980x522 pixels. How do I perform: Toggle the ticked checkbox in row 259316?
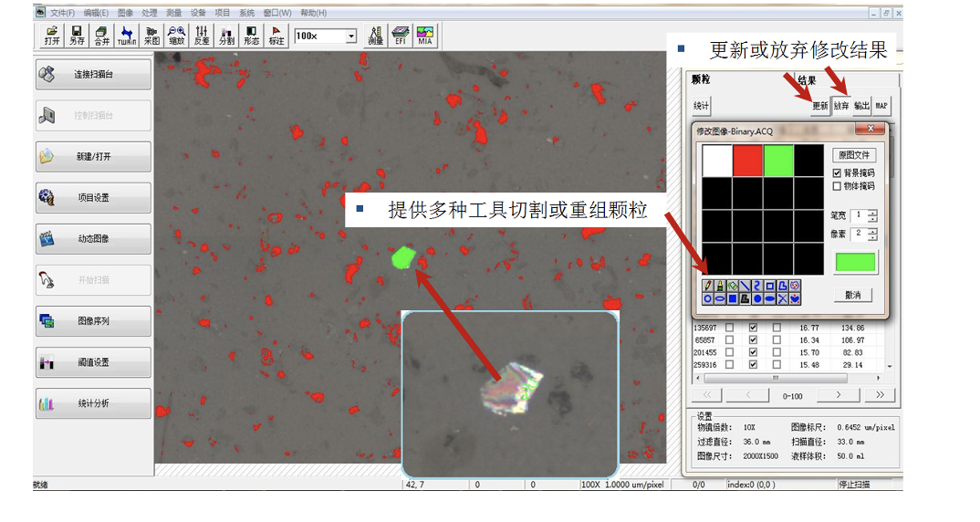click(753, 365)
